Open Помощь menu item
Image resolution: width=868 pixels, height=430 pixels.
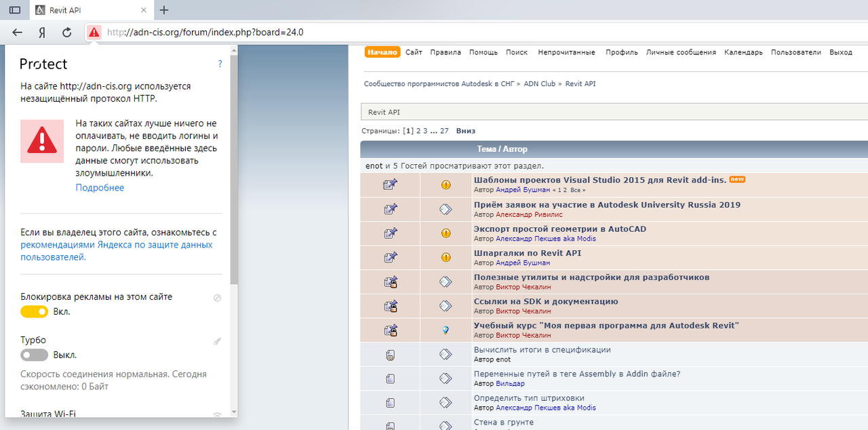[484, 52]
